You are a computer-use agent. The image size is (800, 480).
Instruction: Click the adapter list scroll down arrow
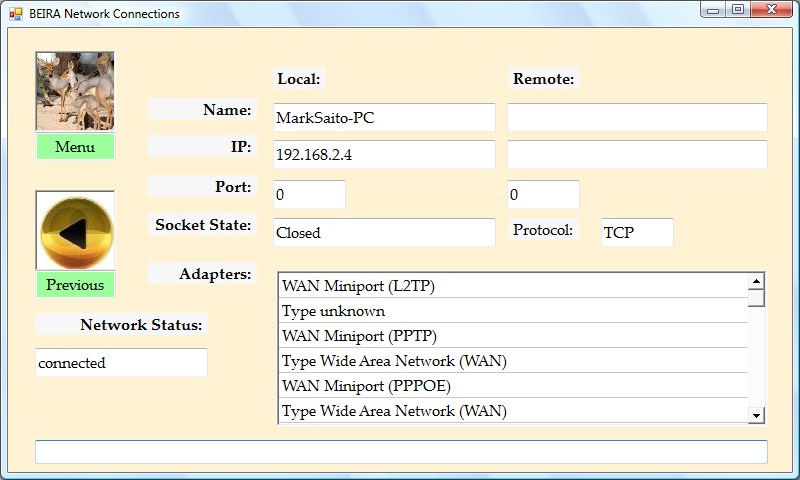pyautogui.click(x=756, y=415)
